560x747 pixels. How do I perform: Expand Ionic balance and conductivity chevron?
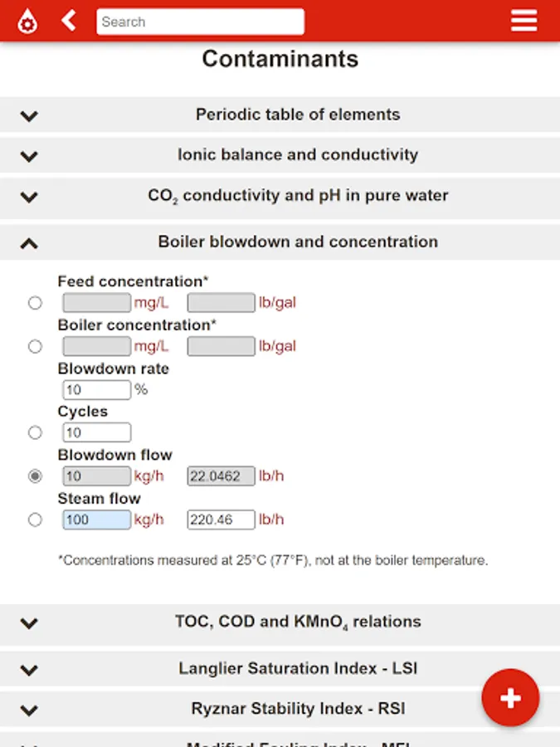pos(29,155)
